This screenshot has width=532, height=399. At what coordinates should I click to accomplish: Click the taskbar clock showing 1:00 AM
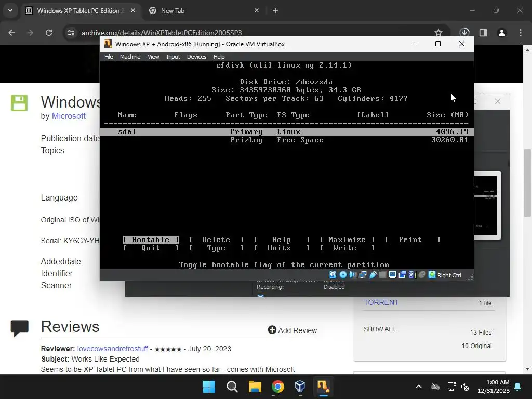(494, 387)
